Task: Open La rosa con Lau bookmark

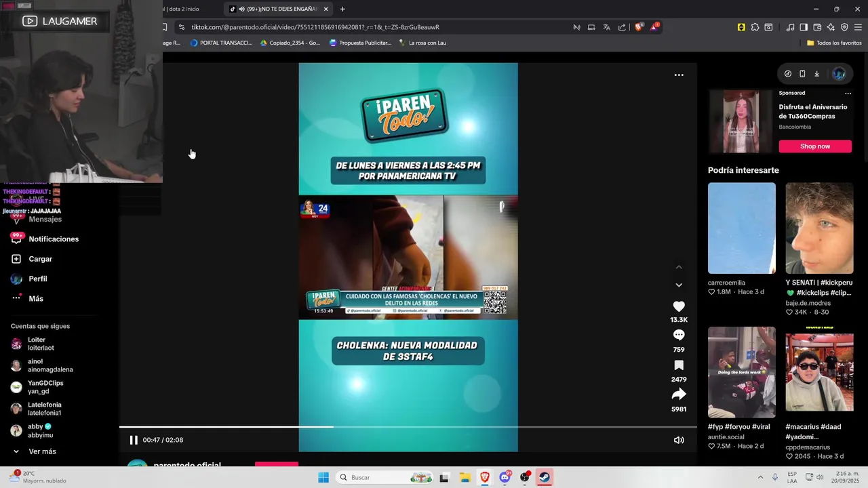Action: tap(422, 43)
